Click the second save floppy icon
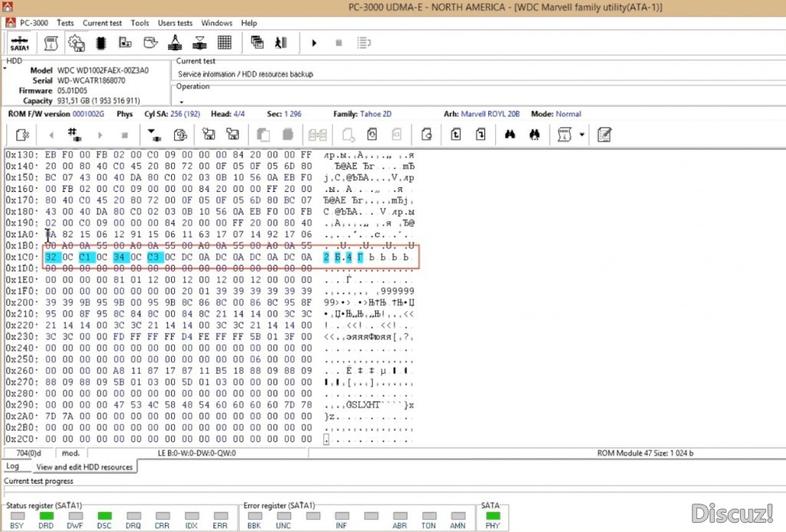This screenshot has height=532, width=786. (x=233, y=134)
